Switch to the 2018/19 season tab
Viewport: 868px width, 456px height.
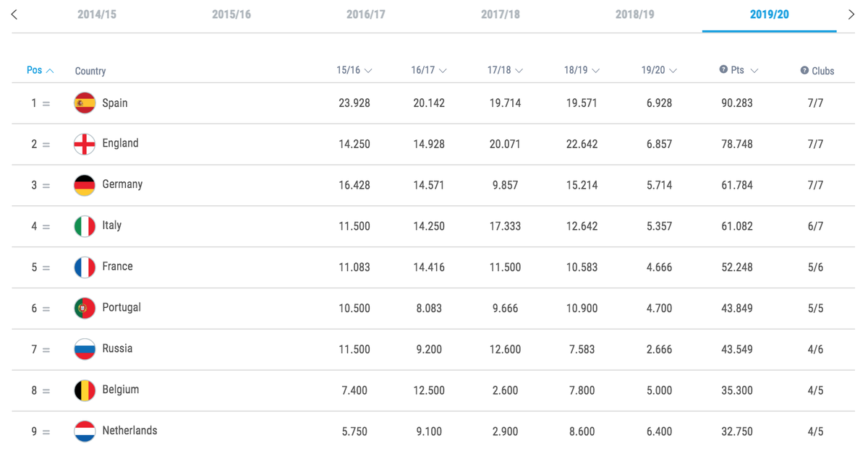[634, 14]
